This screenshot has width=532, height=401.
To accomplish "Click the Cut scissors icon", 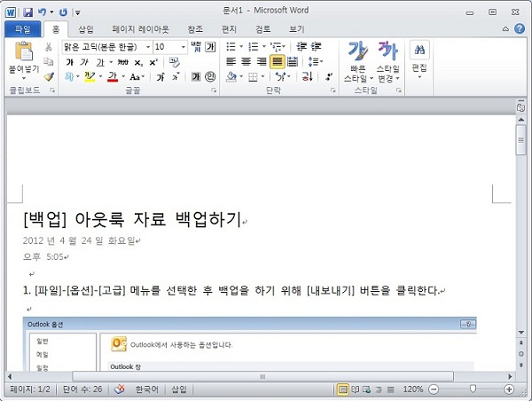I will click(x=49, y=47).
